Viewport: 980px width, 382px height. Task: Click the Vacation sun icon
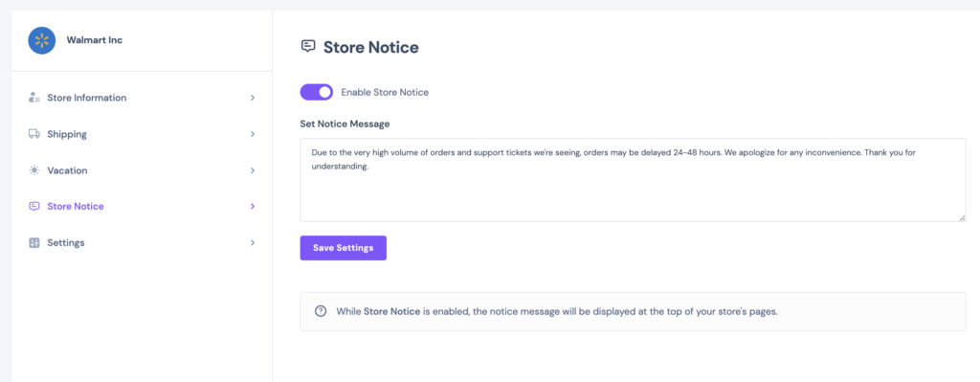(x=34, y=170)
